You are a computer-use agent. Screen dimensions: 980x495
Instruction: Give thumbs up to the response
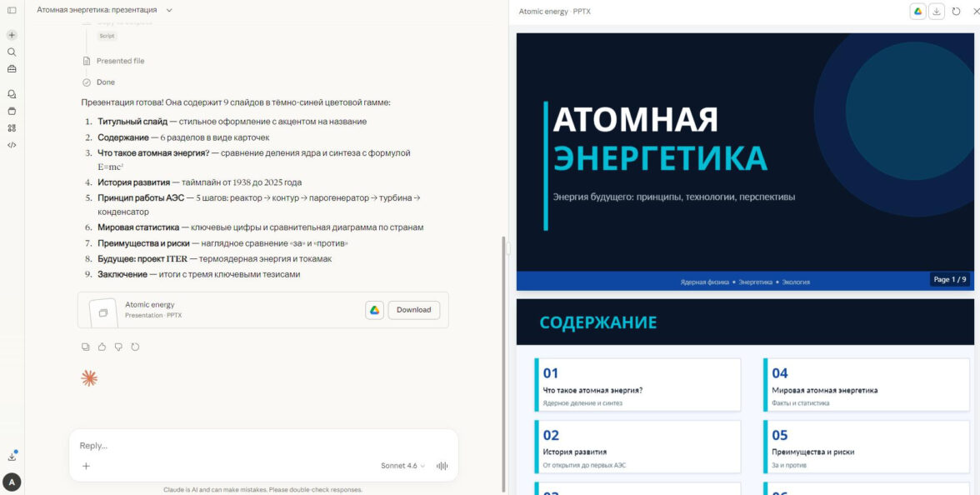[102, 347]
